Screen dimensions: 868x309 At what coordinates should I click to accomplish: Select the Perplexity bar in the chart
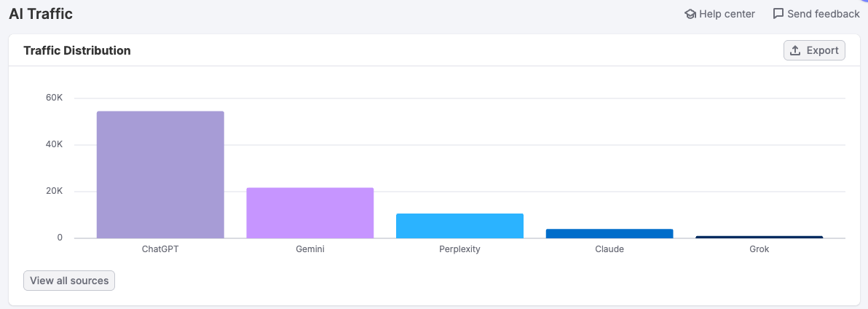460,226
